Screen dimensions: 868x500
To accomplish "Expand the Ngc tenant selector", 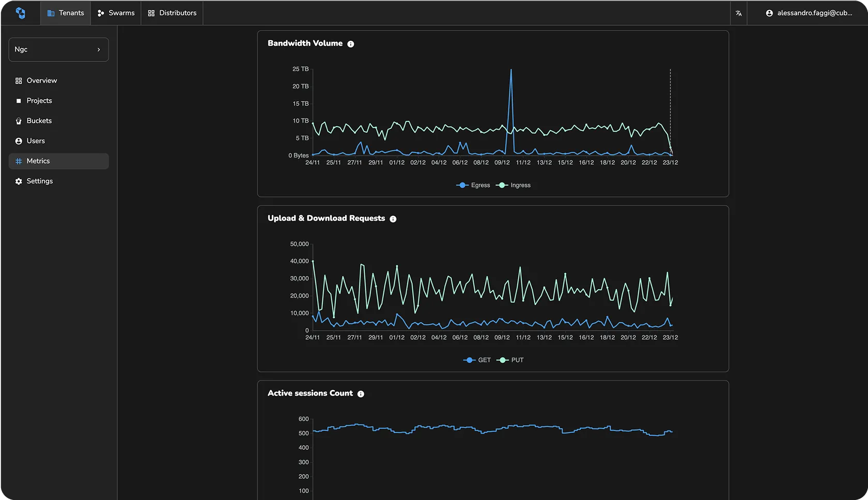I will coord(58,50).
